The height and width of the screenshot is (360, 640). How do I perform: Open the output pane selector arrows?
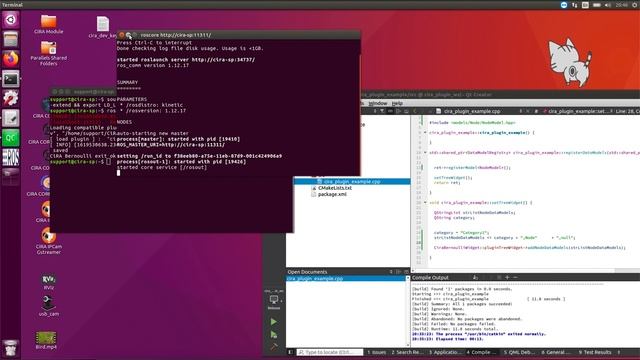(x=619, y=352)
